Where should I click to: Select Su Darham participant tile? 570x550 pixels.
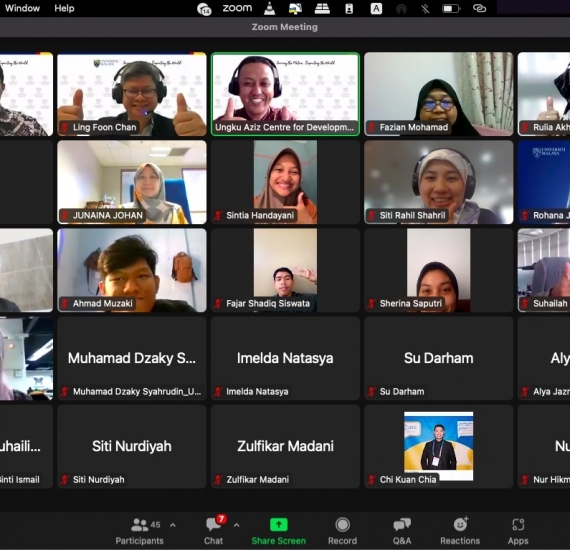click(x=439, y=358)
